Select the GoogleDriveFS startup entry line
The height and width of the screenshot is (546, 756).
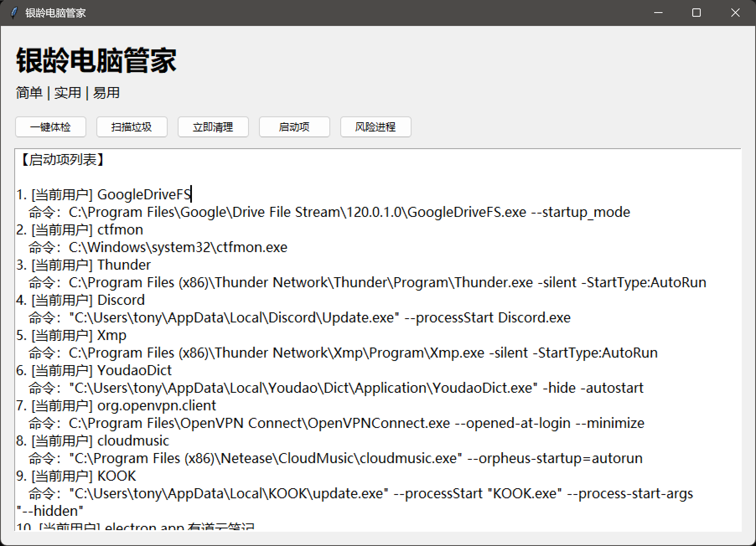[x=104, y=195]
